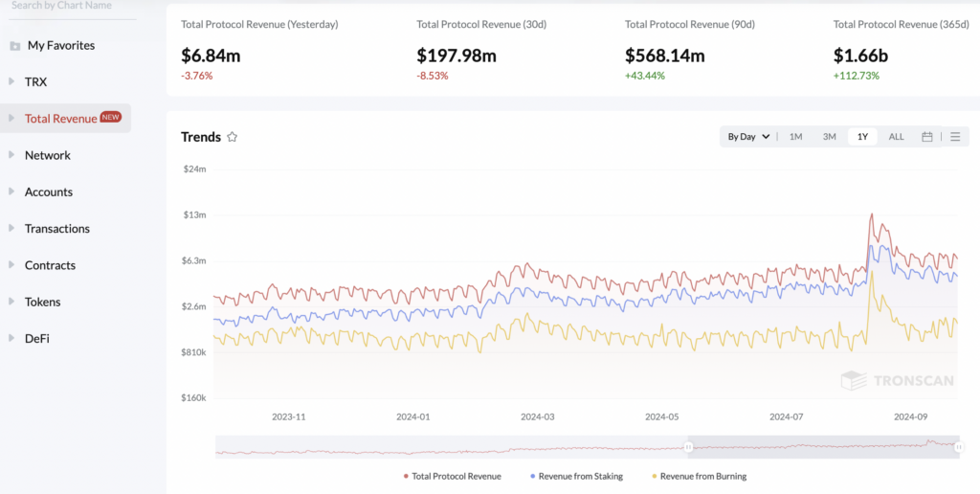
Task: Toggle Revenue from Staking legend series
Action: pos(576,476)
